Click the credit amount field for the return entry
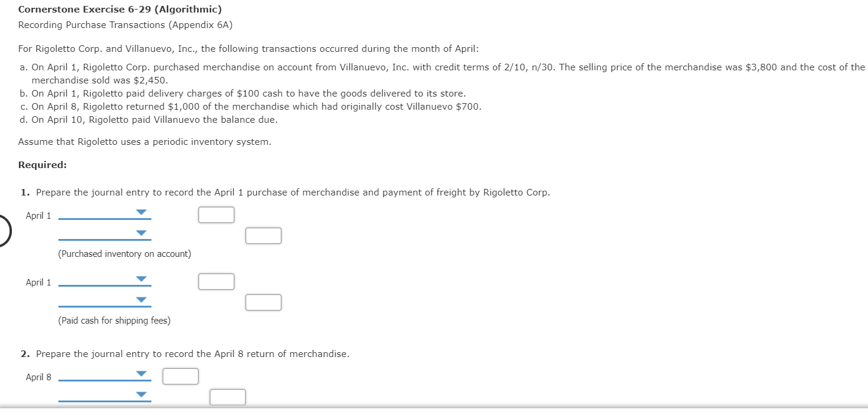 point(227,396)
